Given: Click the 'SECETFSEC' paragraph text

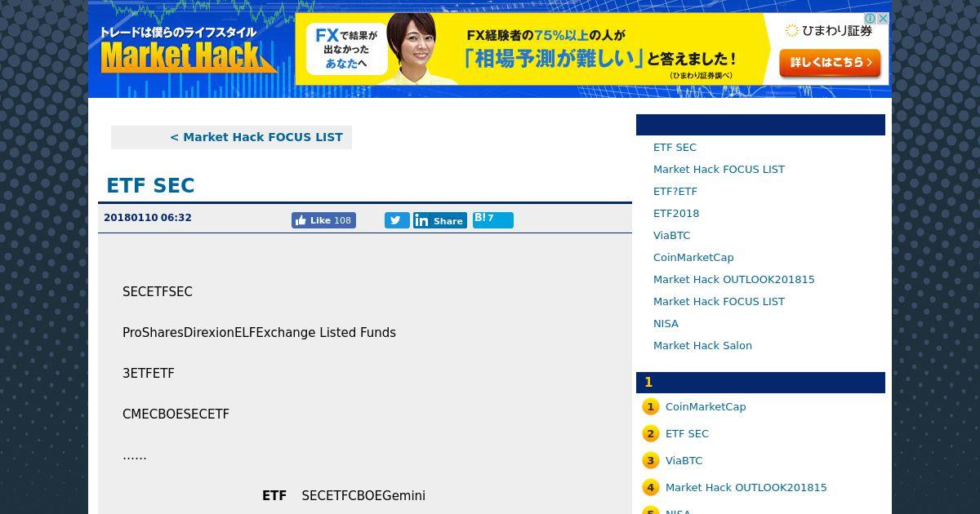Looking at the screenshot, I should point(158,291).
